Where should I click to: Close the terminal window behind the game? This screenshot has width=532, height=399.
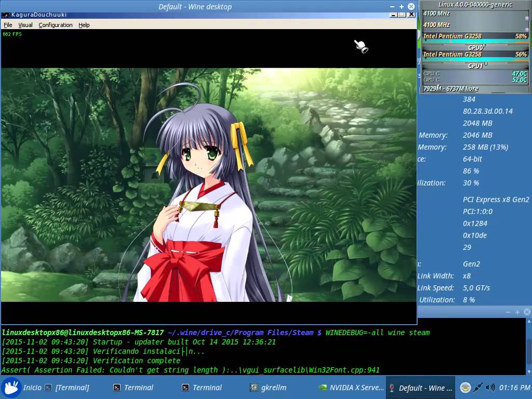point(527,312)
